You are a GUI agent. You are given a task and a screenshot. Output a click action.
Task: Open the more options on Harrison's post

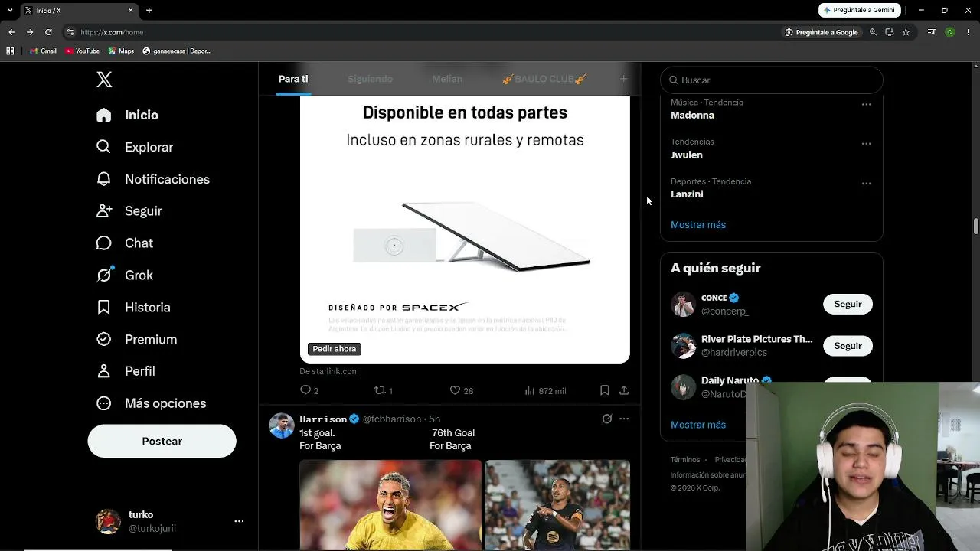click(x=624, y=419)
